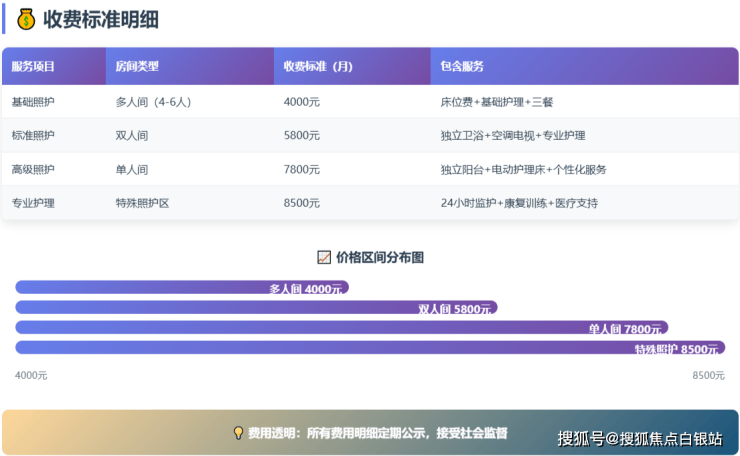Image resolution: width=740 pixels, height=456 pixels.
Task: Click the 4000元 axis minimum label
Action: pos(31,375)
